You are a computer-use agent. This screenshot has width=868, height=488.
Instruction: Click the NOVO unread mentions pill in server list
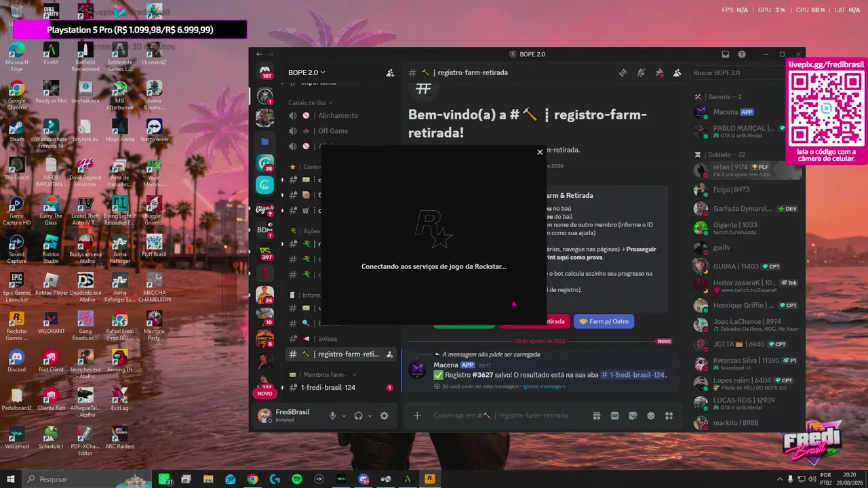264,393
